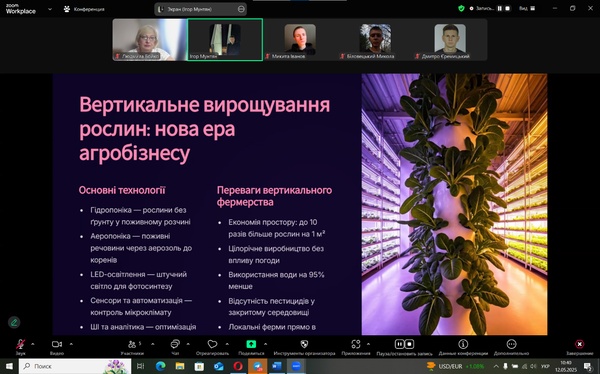Click the Отреагировать heart reaction icon
The width and height of the screenshot is (600, 374).
212,344
